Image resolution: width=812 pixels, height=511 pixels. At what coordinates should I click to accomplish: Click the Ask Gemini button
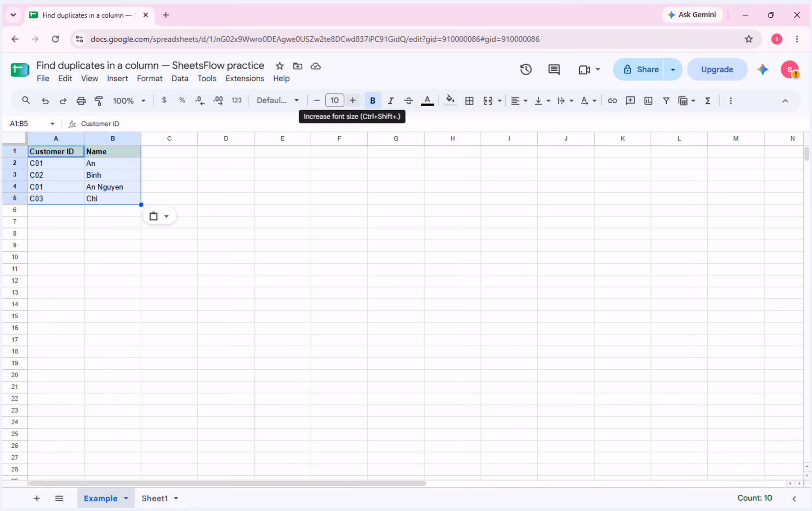tap(692, 15)
